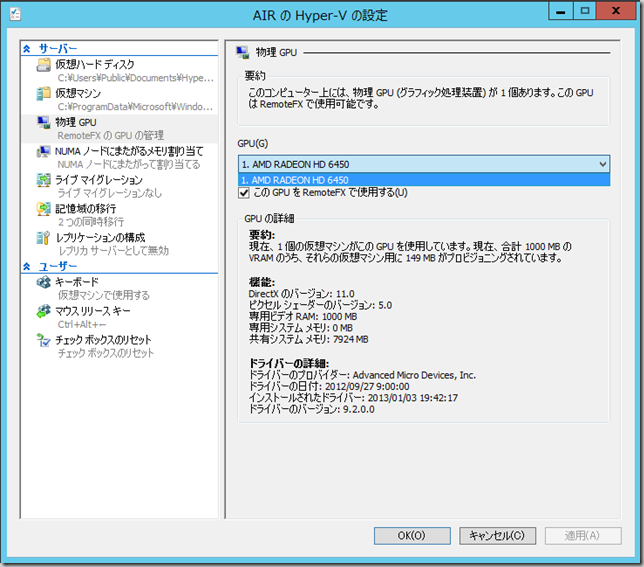
Task: Click the レプリカ サーバーとして無効 subtitle
Action: click(x=113, y=250)
